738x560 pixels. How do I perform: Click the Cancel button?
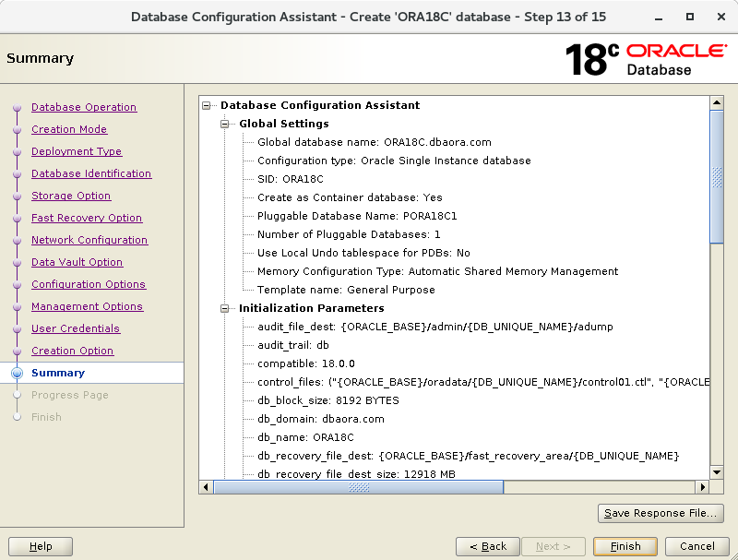(x=697, y=546)
